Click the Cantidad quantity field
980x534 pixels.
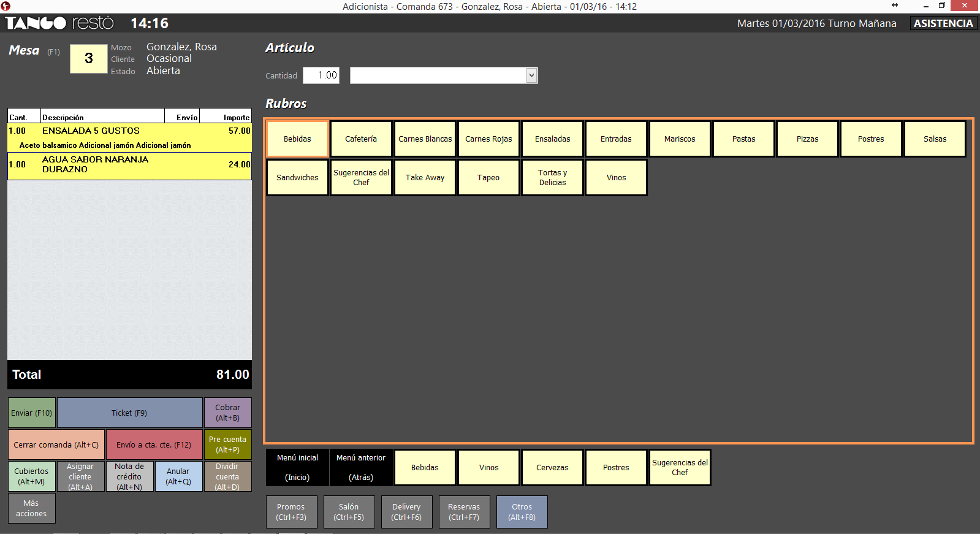321,75
